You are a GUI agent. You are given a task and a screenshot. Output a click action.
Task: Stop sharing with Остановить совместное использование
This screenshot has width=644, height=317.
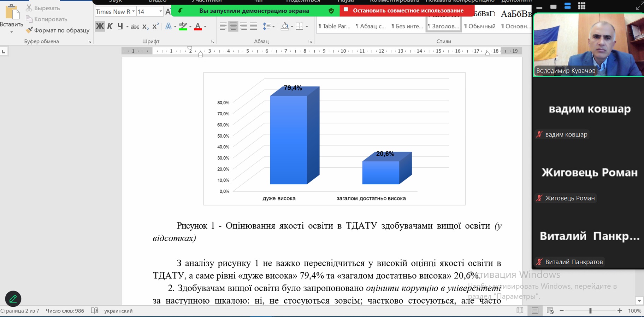click(407, 11)
